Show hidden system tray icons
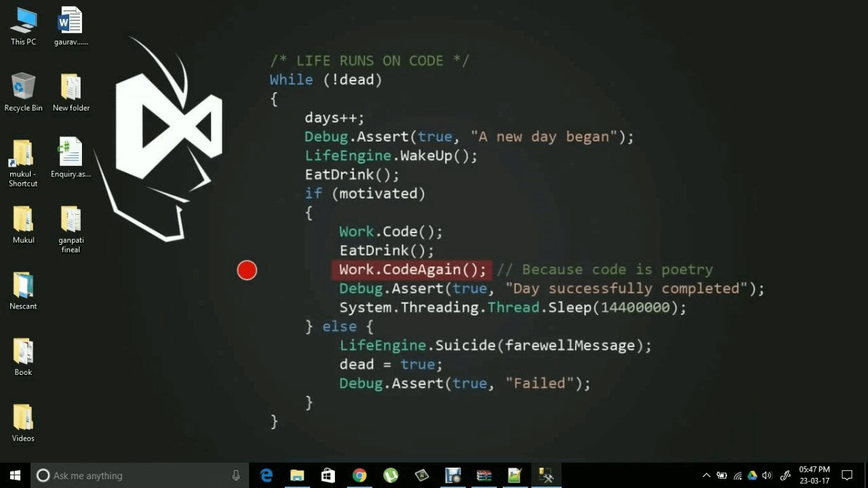The image size is (868, 488). click(706, 475)
